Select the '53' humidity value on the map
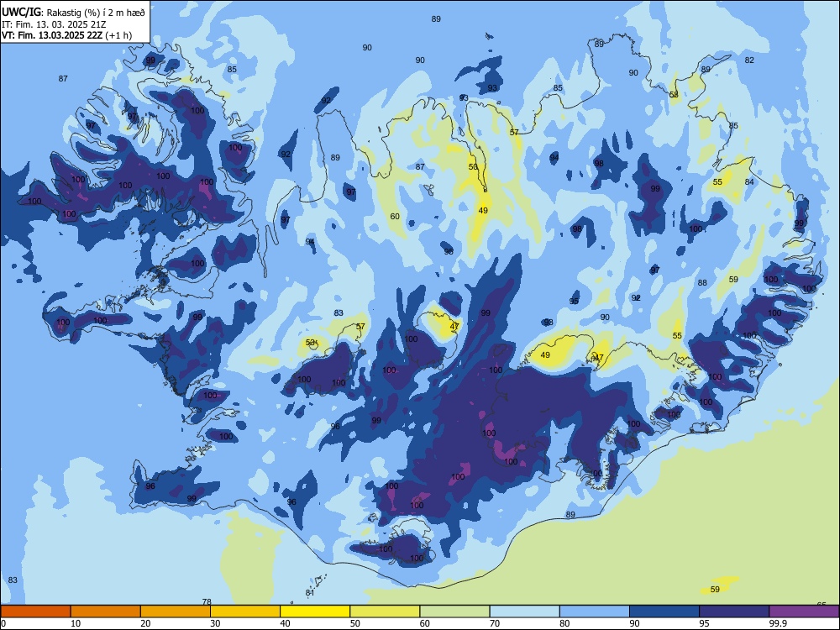 pos(310,342)
